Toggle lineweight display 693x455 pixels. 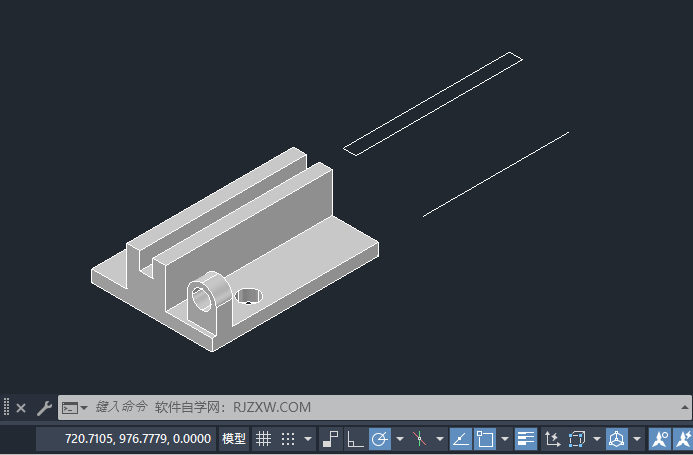pyautogui.click(x=526, y=439)
